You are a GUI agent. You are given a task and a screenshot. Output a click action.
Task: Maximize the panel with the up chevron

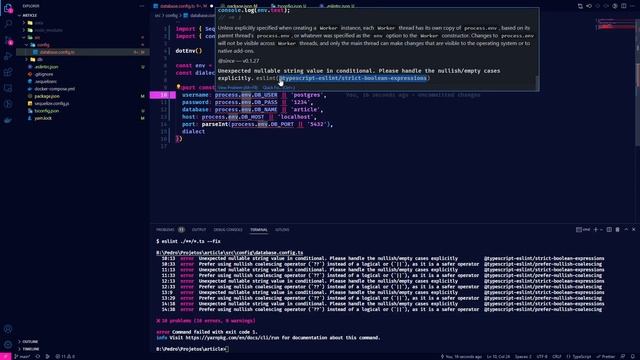[x=626, y=230]
